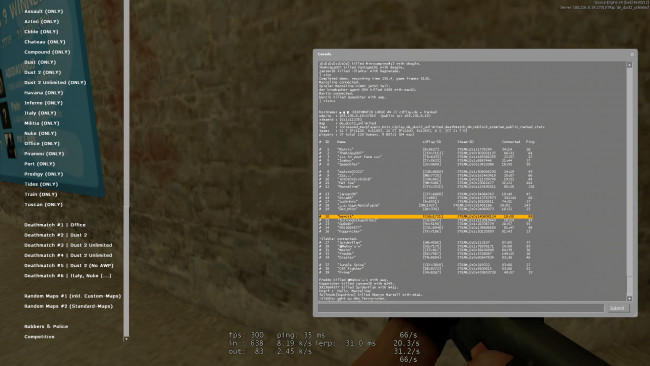
Task: Click the server list vertical scrollbar
Action: [126, 168]
